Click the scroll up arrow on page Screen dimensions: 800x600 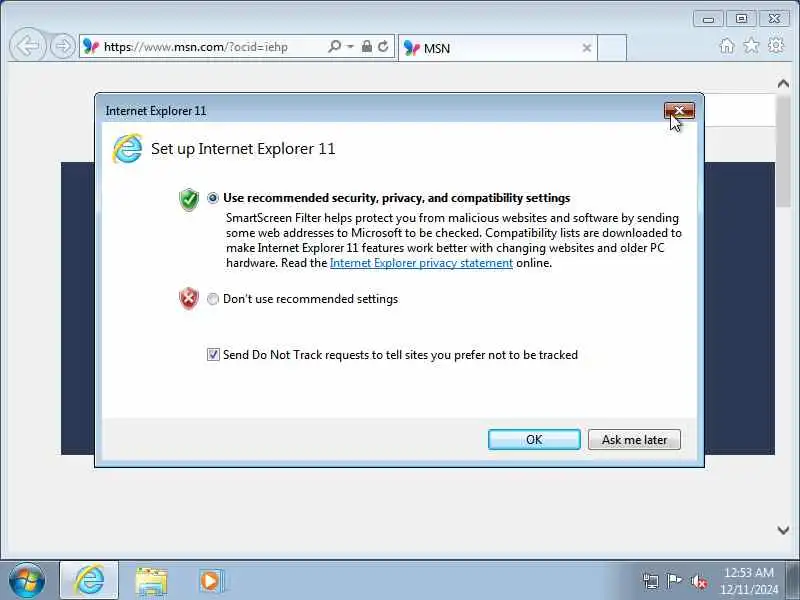tap(783, 84)
